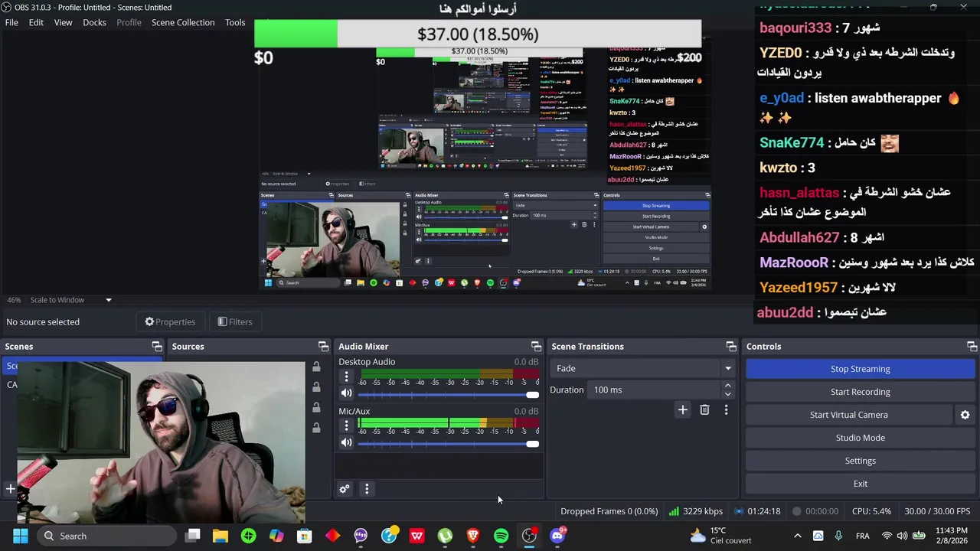This screenshot has height=551, width=980.
Task: Open the Scale to Window dropdown
Action: click(70, 300)
